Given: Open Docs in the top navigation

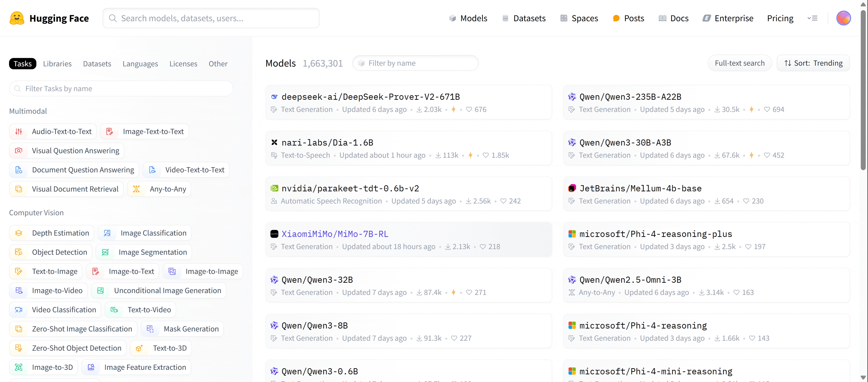Looking at the screenshot, I should coord(673,18).
